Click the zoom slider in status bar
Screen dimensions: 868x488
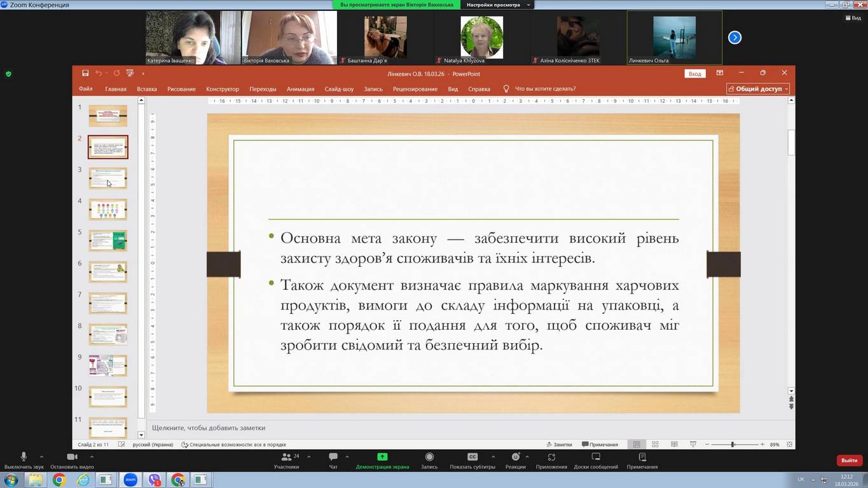733,444
